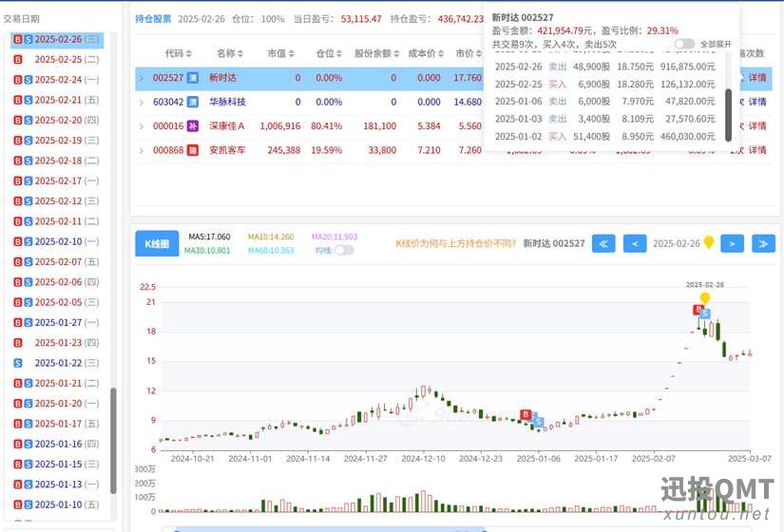Viewport: 784px width, 532px height.
Task: Click the yellow marker icon beside 2025-02-26 in toolbar
Action: (x=709, y=242)
